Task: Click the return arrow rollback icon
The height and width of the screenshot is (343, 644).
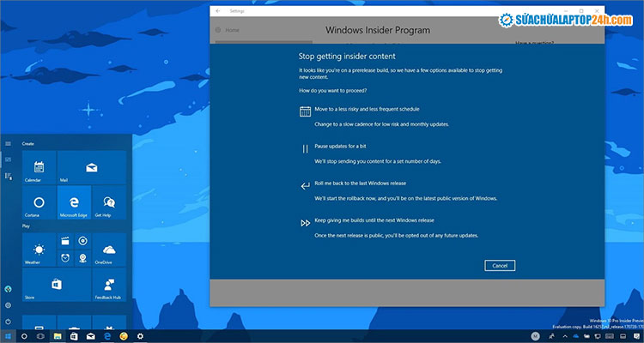Action: (x=305, y=186)
